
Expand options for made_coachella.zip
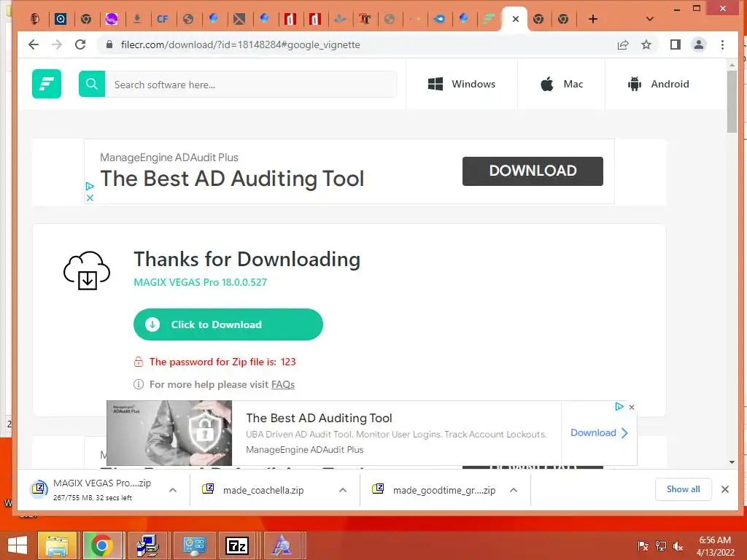[x=343, y=490]
